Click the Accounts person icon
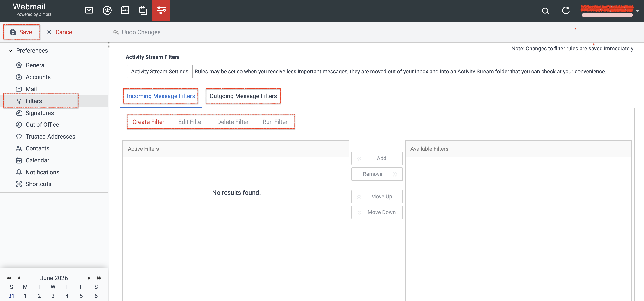This screenshot has width=644, height=301. [x=19, y=77]
